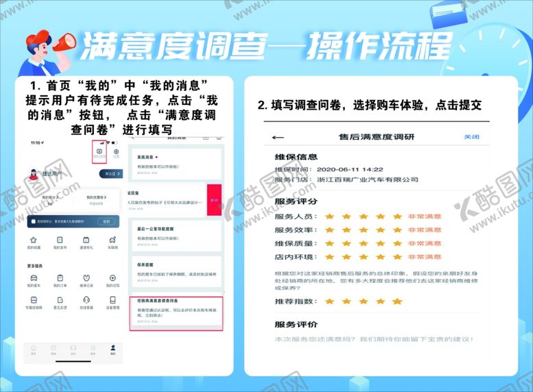Viewport: 533px width, 392px height.
Task: Tap the 签到 sign-in button in the blue banner
Action: tap(106, 221)
